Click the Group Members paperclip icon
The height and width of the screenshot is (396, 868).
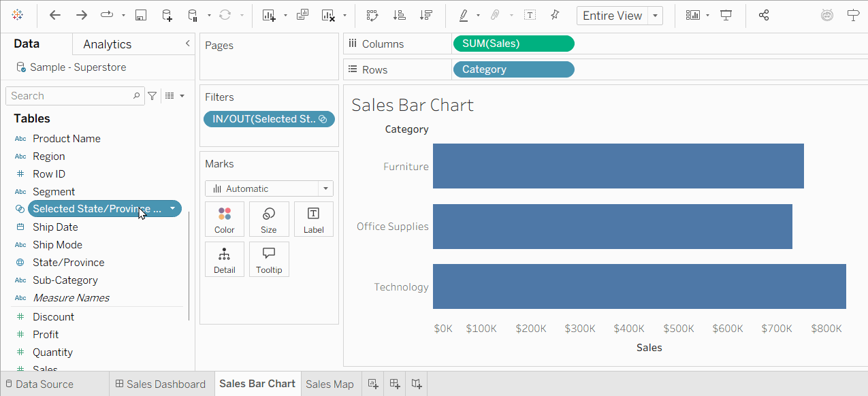[496, 15]
